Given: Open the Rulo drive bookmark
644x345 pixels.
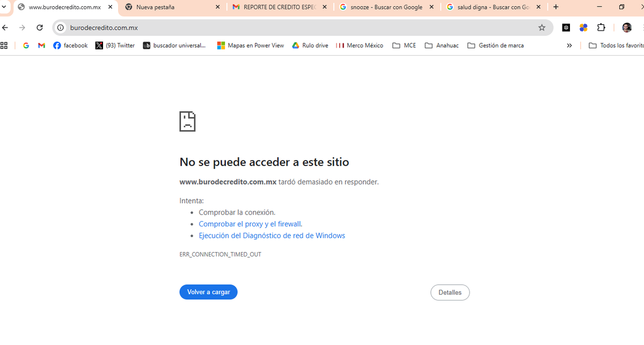Looking at the screenshot, I should tap(310, 46).
